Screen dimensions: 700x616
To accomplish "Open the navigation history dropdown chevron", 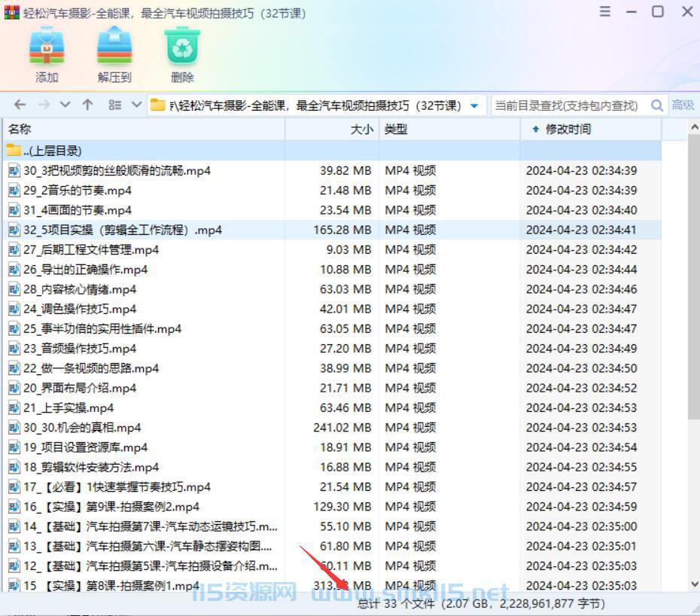I will [66, 105].
